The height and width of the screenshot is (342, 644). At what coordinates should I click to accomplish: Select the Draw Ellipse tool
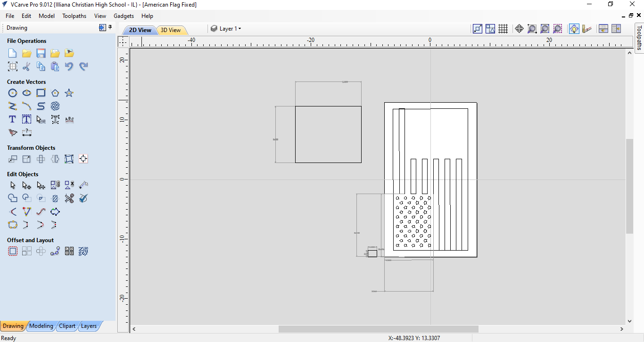pyautogui.click(x=27, y=93)
